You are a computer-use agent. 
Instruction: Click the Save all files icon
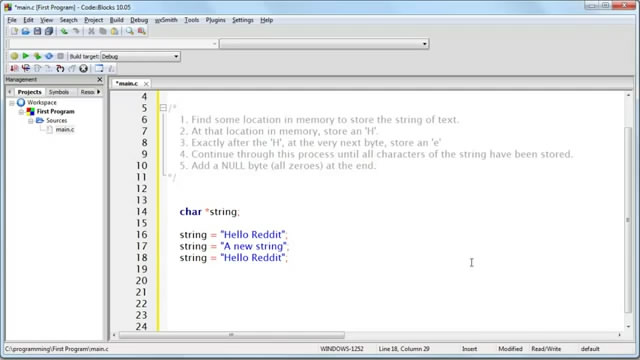[x=49, y=31]
